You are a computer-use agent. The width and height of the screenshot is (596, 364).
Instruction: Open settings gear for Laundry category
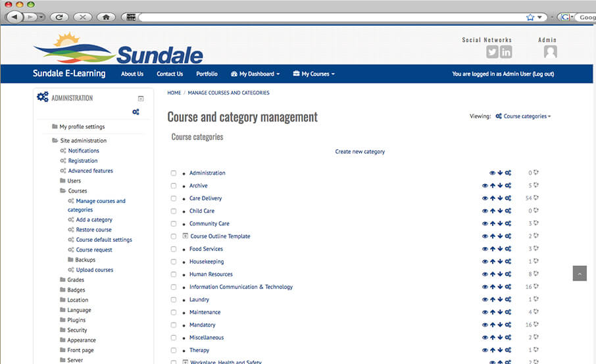click(509, 300)
